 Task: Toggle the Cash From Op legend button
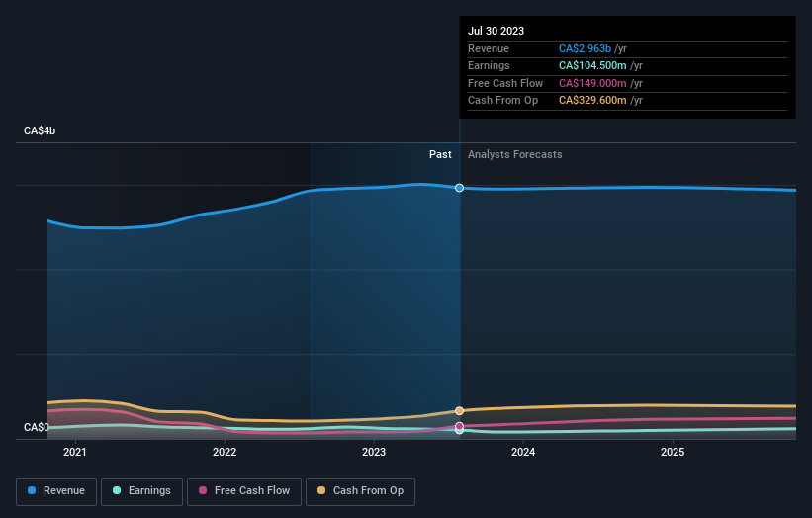point(360,491)
